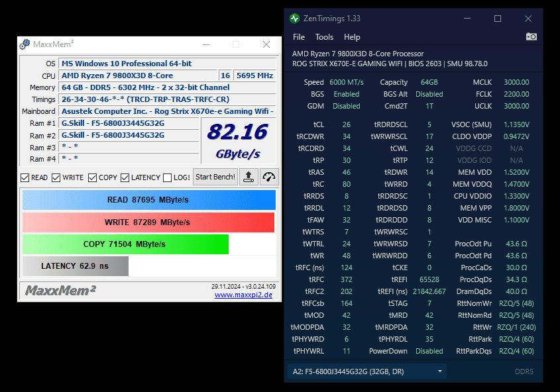The image size is (560, 392).
Task: Click the MaxxMem gear app icon
Action: 25,44
